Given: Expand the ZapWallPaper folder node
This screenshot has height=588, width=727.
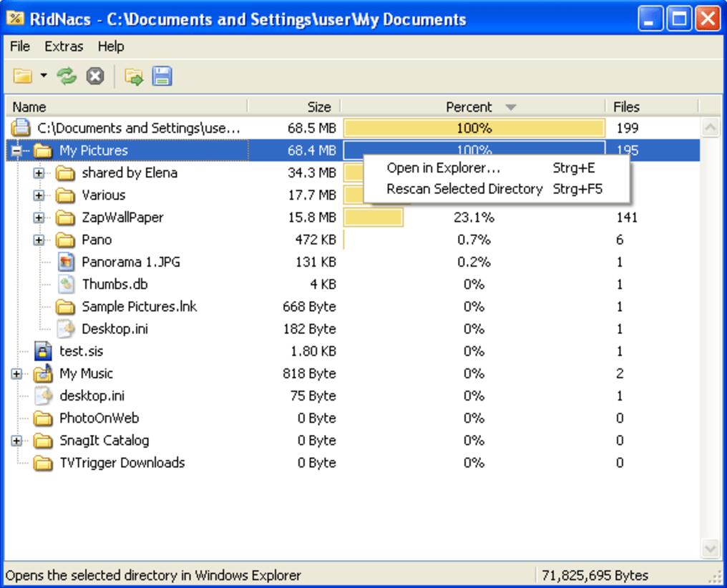Looking at the screenshot, I should point(39,217).
